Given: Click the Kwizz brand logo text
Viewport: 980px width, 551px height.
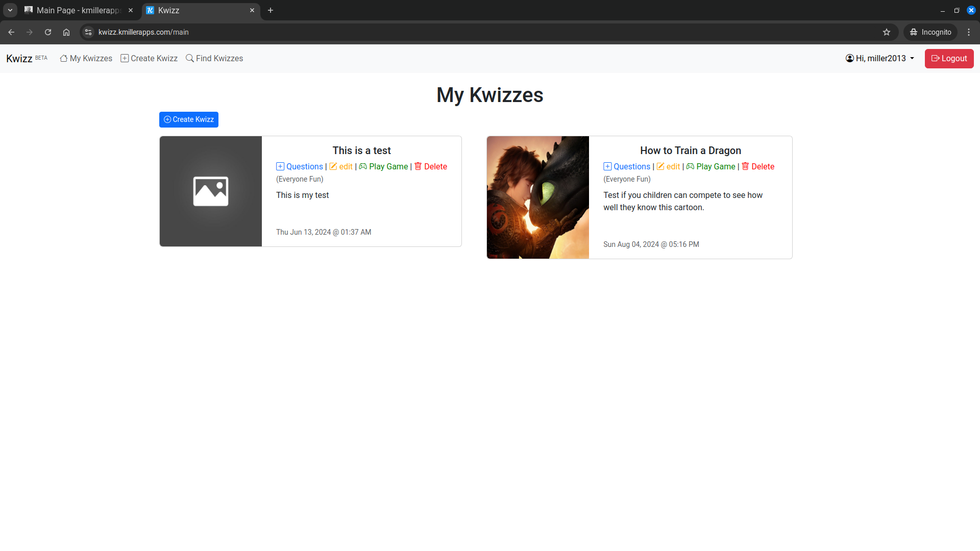Looking at the screenshot, I should click(19, 59).
